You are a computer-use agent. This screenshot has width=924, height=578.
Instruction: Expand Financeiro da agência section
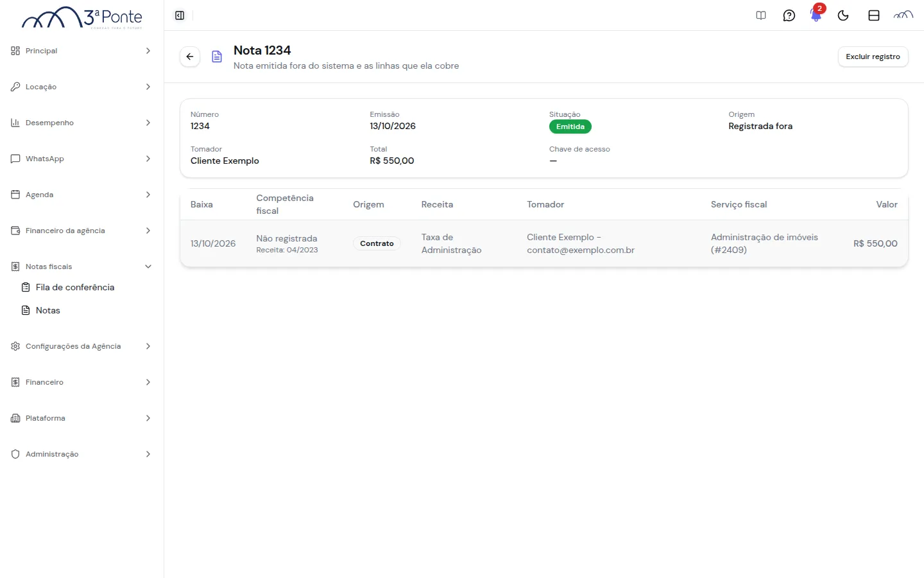coord(81,231)
